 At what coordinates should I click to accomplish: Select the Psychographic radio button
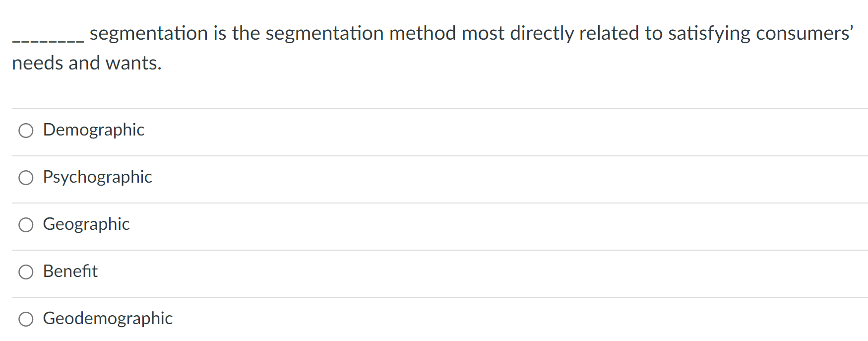[x=26, y=178]
